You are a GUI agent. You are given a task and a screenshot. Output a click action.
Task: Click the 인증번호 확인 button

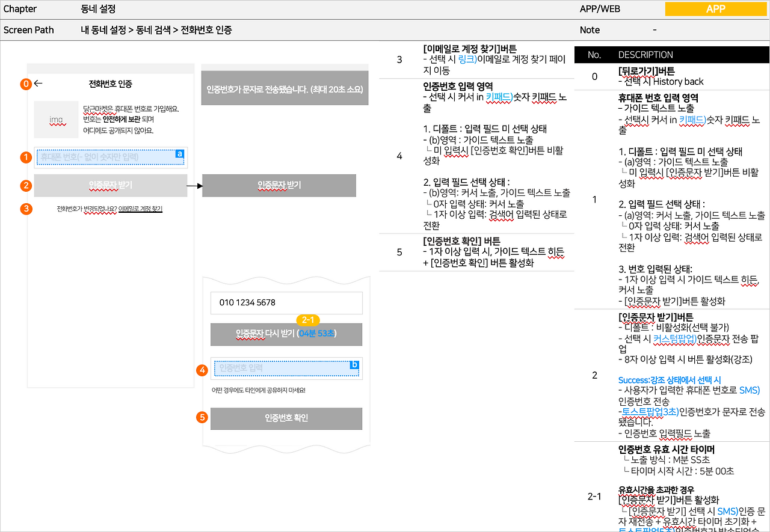(286, 418)
